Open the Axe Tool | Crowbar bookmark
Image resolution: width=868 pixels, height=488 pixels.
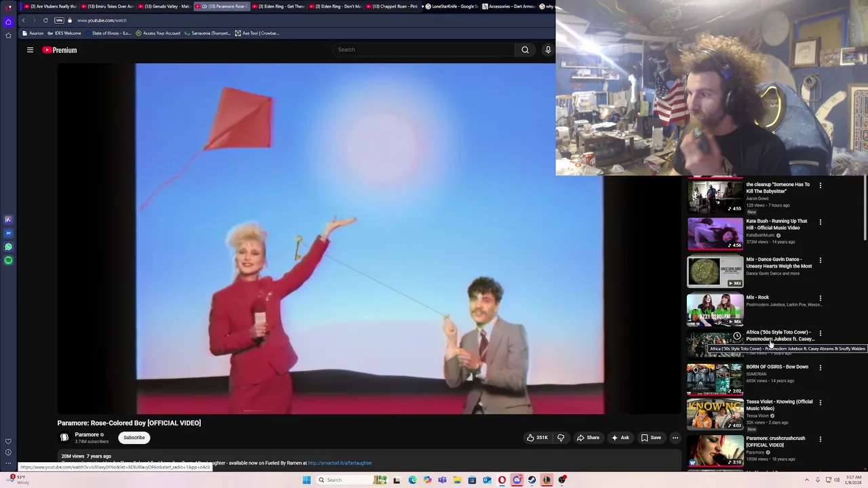[x=257, y=33]
